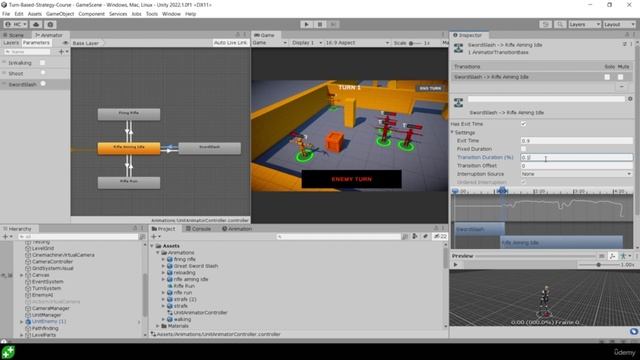Toggle the Auto Live Link button
This screenshot has width=640, height=360.
click(231, 43)
